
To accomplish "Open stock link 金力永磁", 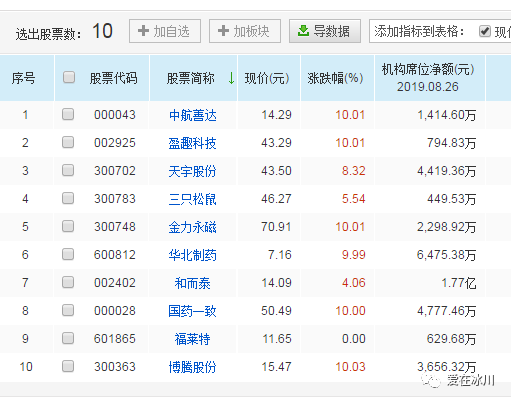I will coord(192,227).
